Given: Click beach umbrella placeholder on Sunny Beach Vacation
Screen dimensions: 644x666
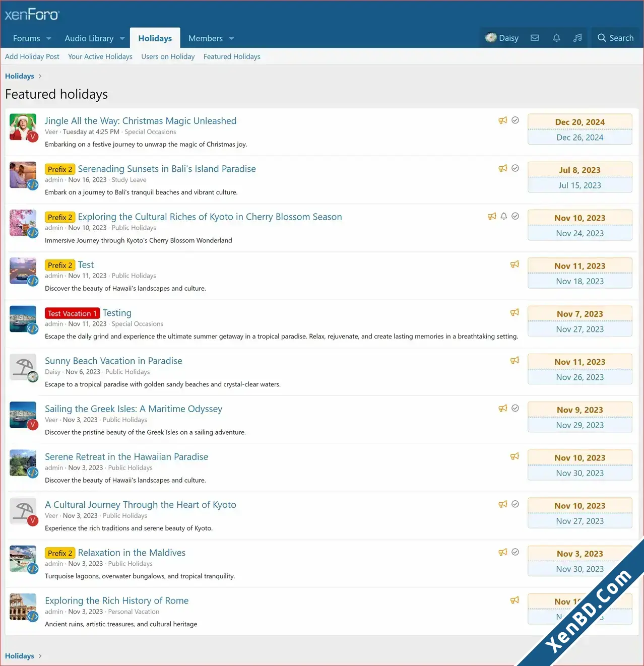Looking at the screenshot, I should (x=23, y=367).
